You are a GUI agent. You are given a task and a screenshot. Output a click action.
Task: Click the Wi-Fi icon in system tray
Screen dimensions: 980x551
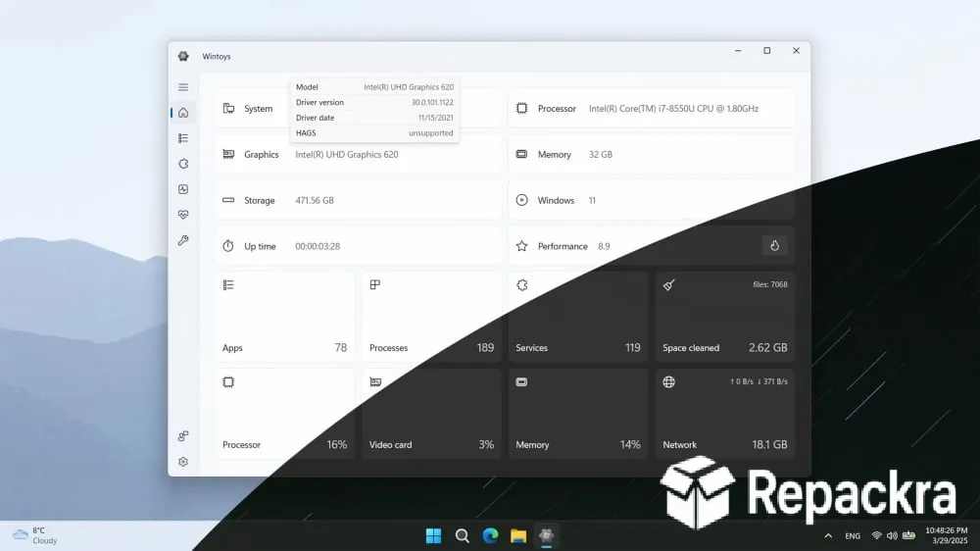tap(877, 536)
